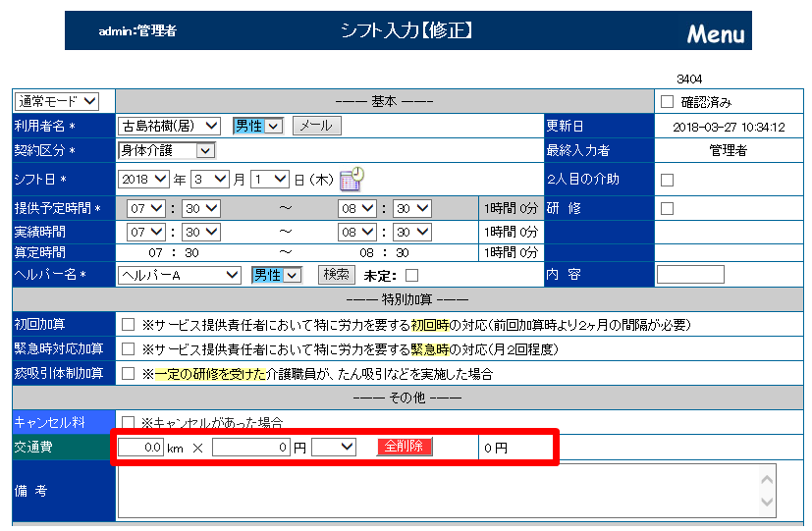Tick the 研修 checkbox
Screen dimensions: 812x531
(x=668, y=208)
